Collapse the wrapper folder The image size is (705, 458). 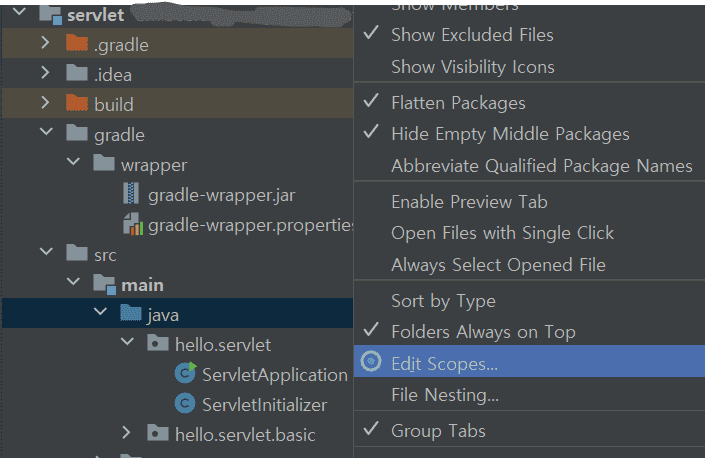click(x=72, y=164)
